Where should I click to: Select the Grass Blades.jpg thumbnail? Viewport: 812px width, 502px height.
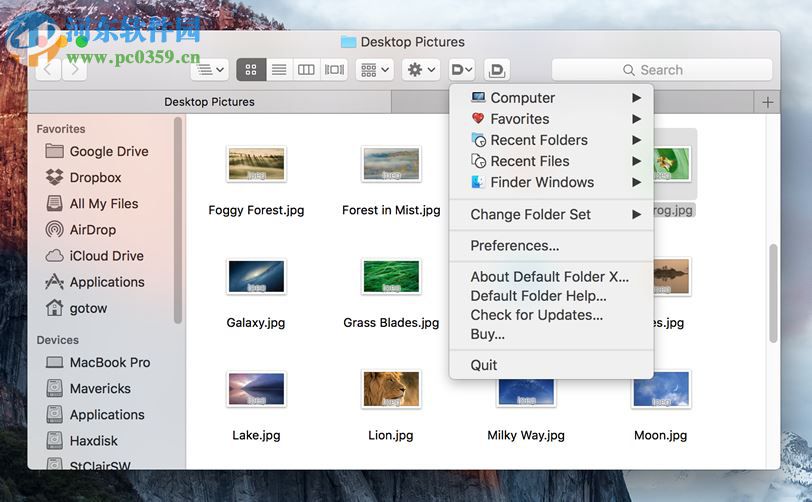pyautogui.click(x=391, y=276)
